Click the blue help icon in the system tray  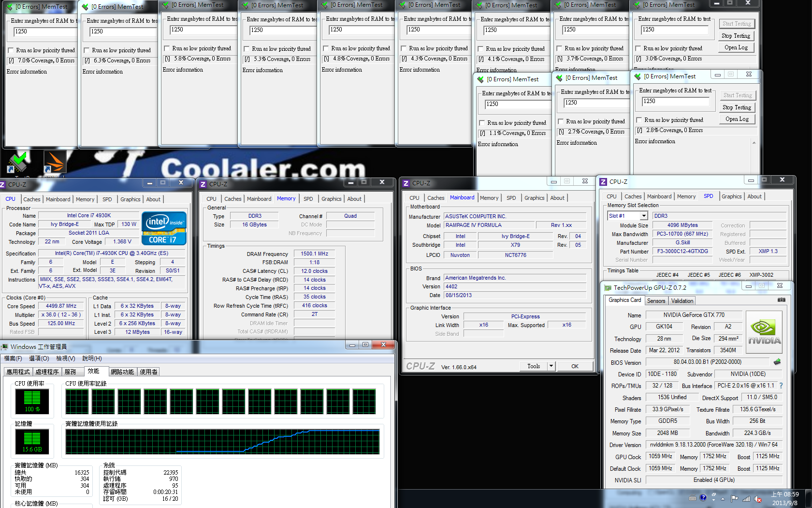tap(703, 497)
